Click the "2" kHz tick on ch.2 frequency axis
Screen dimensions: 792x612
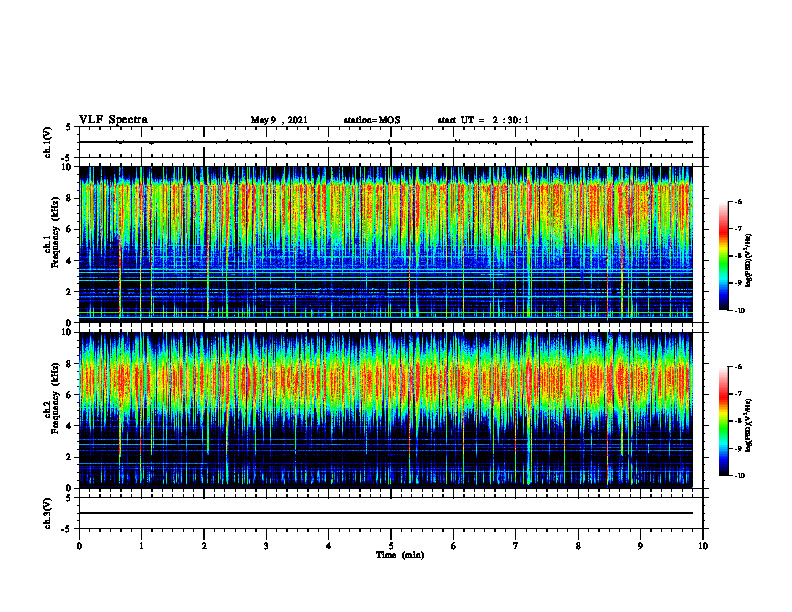[x=70, y=457]
